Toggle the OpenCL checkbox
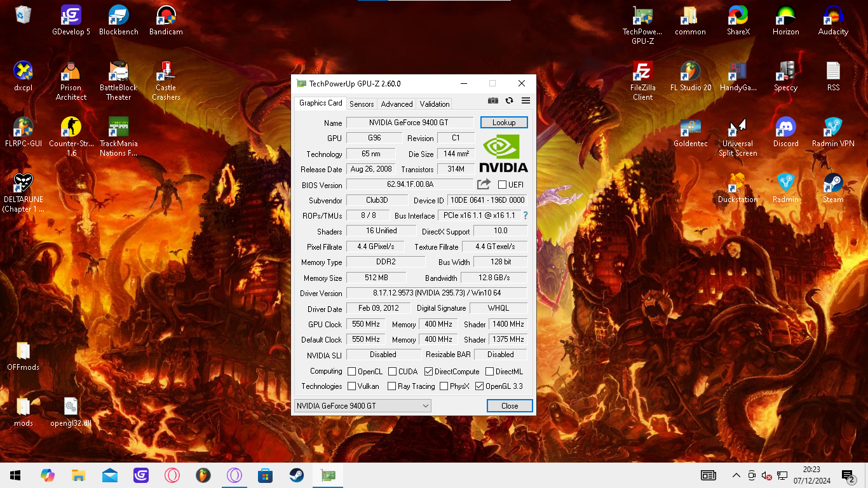 pyautogui.click(x=351, y=372)
